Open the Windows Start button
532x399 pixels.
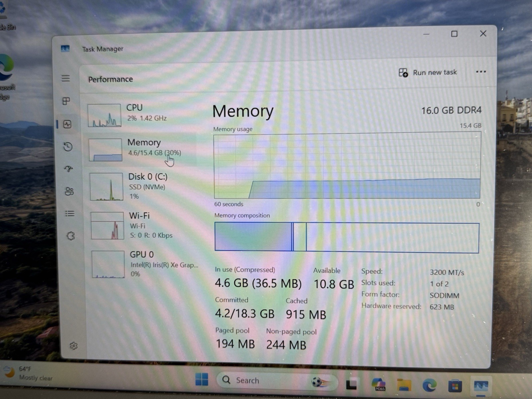pyautogui.click(x=202, y=379)
